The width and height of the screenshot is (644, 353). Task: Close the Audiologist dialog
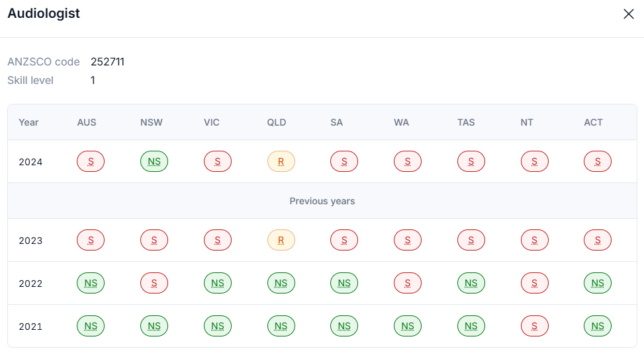pos(628,14)
